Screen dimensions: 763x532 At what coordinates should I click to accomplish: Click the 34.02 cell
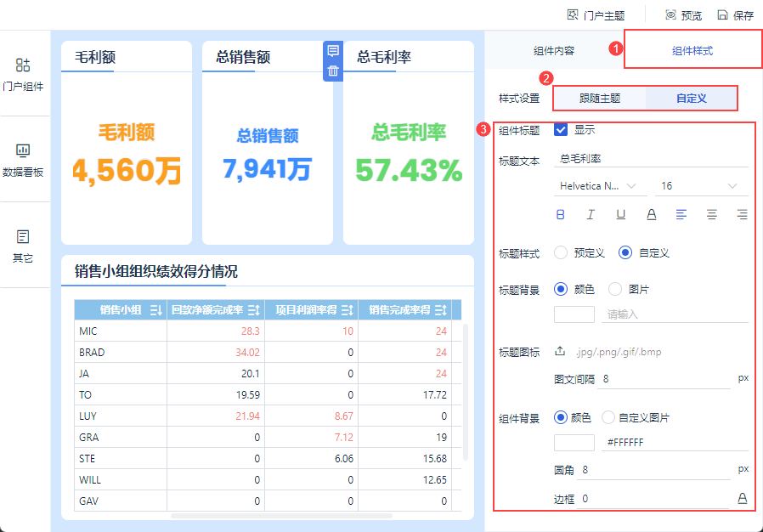(216, 353)
